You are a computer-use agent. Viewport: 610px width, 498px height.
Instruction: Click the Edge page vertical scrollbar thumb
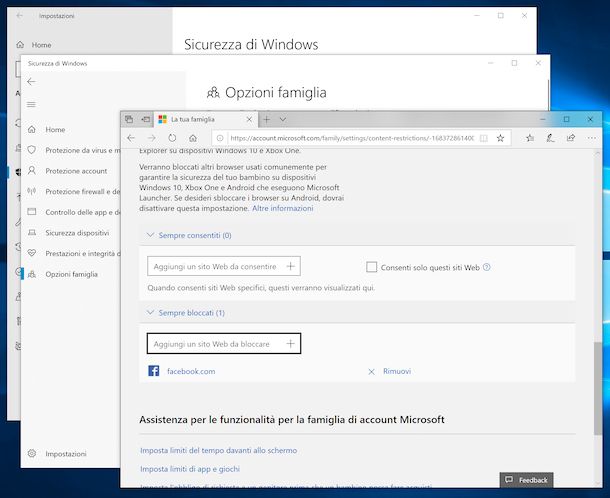tap(598, 388)
